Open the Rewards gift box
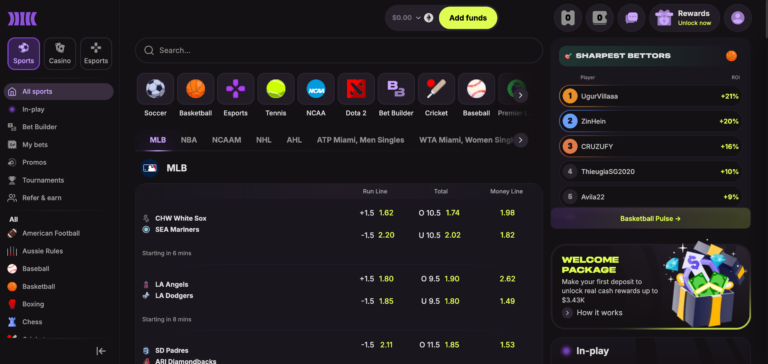Screen dimensions: 768x364 coord(684,18)
